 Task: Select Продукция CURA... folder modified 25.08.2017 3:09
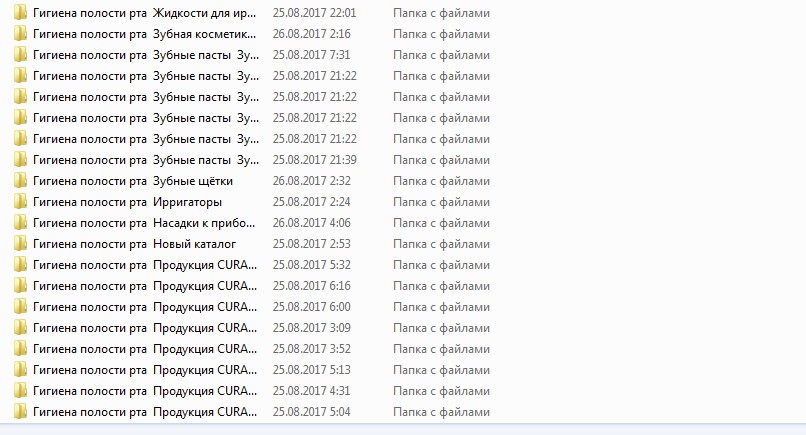click(145, 328)
